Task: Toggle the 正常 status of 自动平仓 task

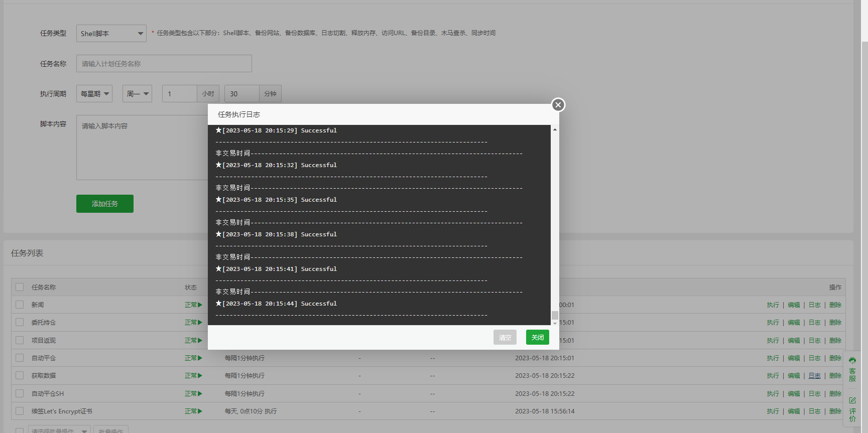Action: pyautogui.click(x=193, y=358)
